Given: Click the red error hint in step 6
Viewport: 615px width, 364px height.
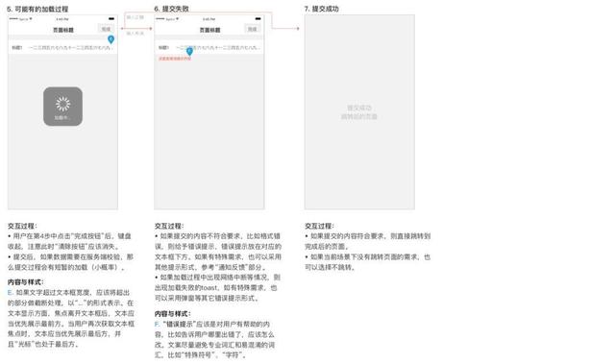Looking at the screenshot, I should point(175,59).
